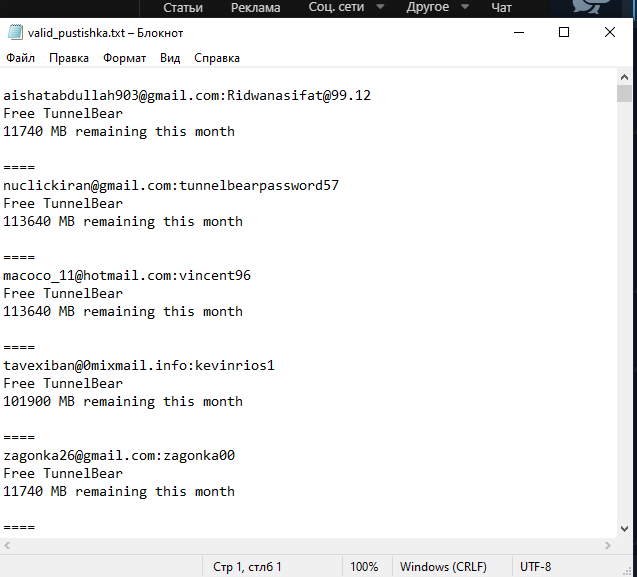Click the Notepad icon in title bar
Image resolution: width=637 pixels, height=577 pixels.
(x=14, y=32)
